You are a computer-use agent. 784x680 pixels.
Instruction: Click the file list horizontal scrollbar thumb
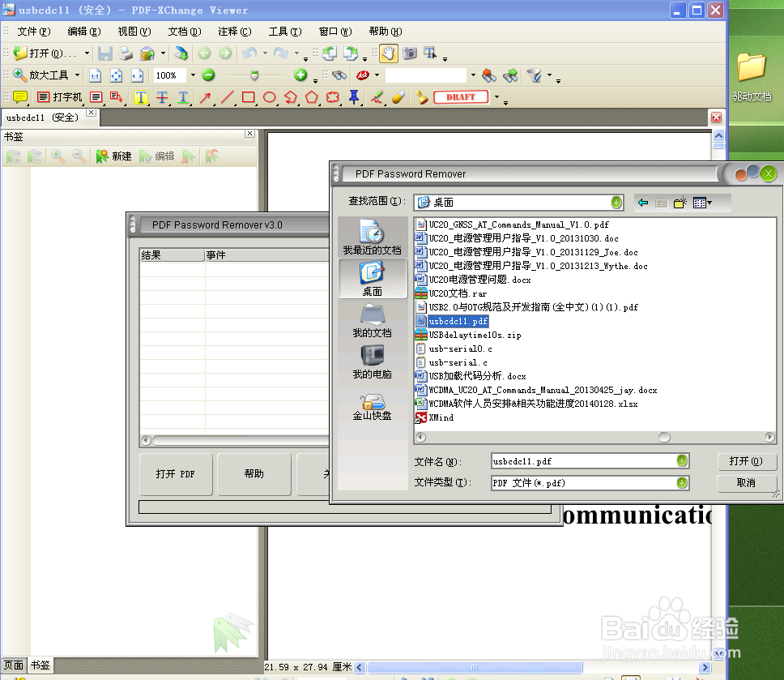click(664, 438)
